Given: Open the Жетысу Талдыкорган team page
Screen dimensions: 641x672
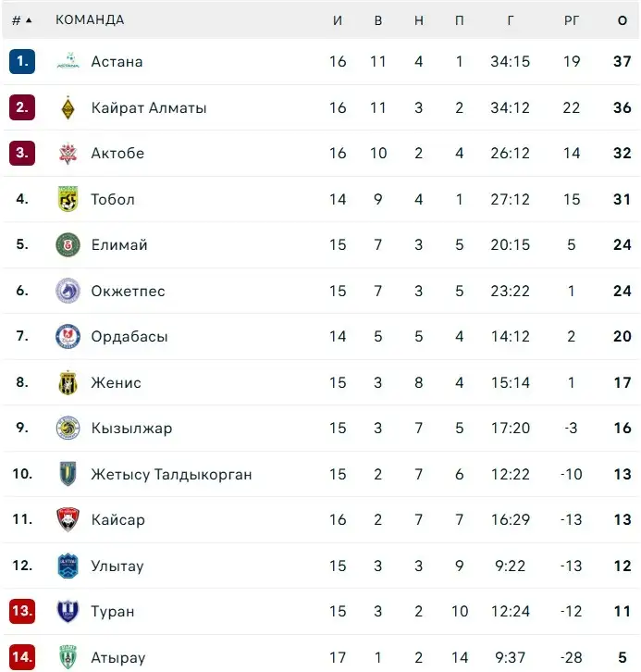Looking at the screenshot, I should click(171, 474).
